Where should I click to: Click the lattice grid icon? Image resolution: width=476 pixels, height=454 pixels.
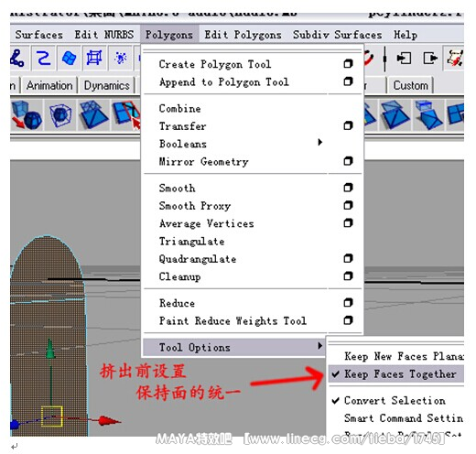pos(94,58)
